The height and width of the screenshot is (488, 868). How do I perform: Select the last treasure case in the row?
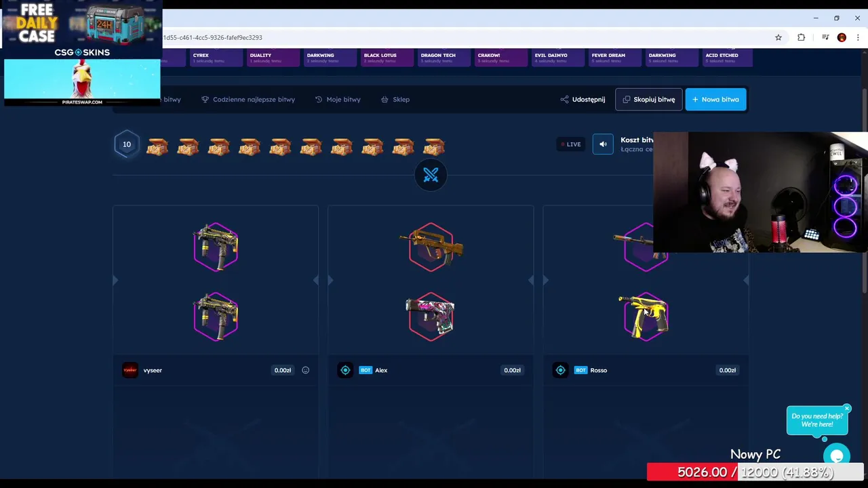(434, 146)
